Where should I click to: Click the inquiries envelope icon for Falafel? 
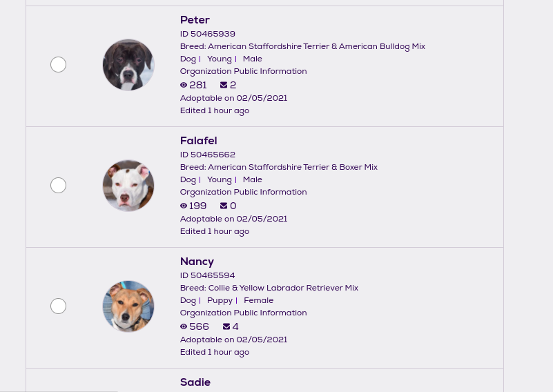tap(224, 206)
